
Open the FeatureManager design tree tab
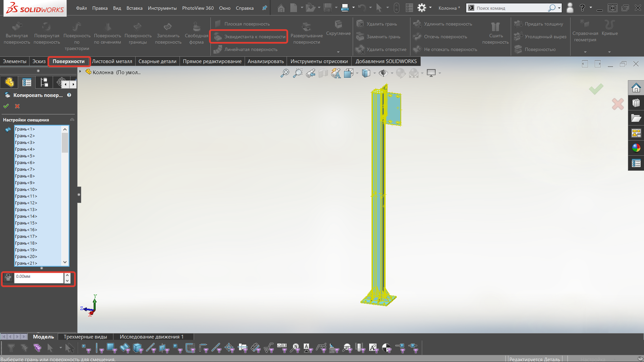point(9,82)
